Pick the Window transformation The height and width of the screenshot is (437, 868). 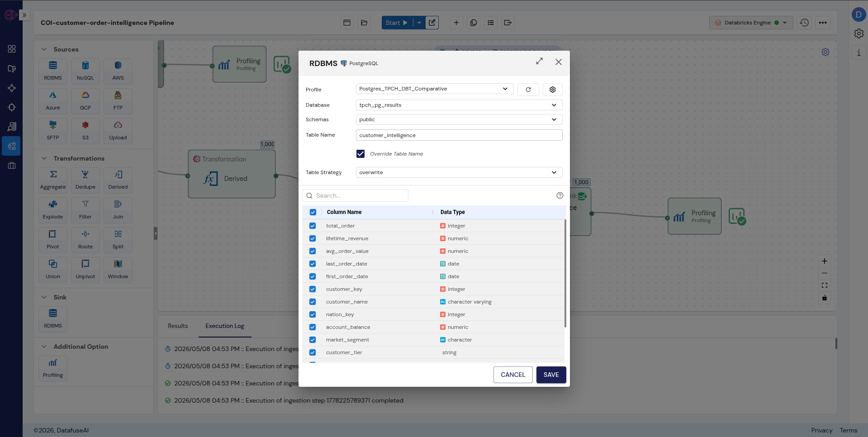[118, 269]
